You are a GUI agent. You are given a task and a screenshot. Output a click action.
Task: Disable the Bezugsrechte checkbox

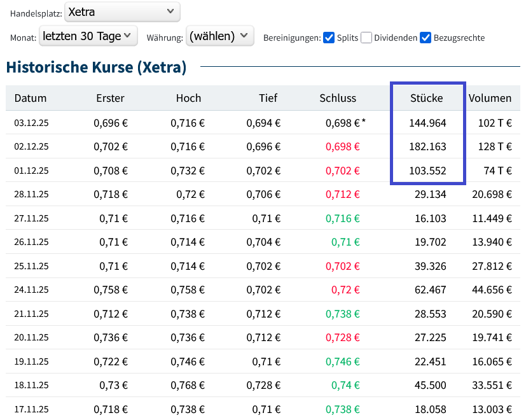click(426, 38)
